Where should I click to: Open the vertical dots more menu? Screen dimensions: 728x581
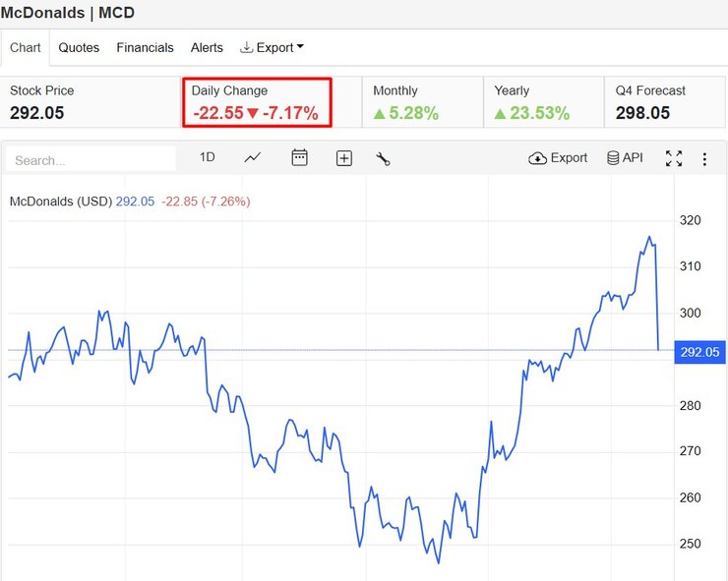pos(704,158)
